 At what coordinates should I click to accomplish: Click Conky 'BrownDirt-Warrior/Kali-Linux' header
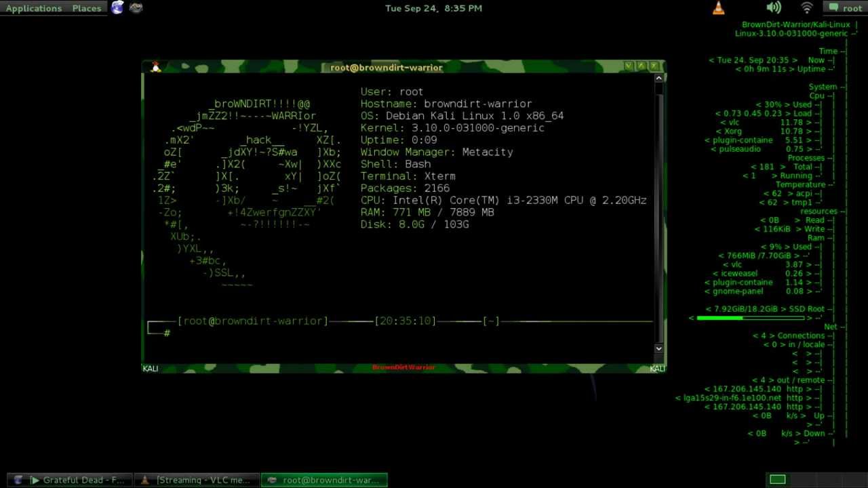click(795, 24)
